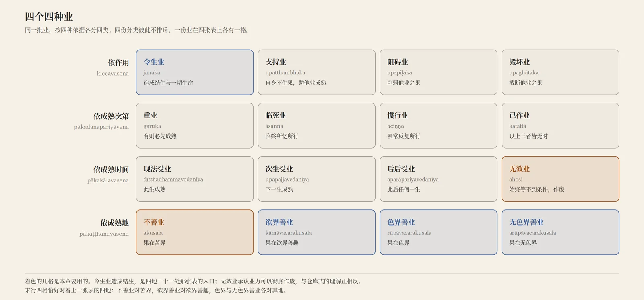Click the text 下一生成熟
Screen dimensions: 644x300
pyautogui.click(x=279, y=189)
